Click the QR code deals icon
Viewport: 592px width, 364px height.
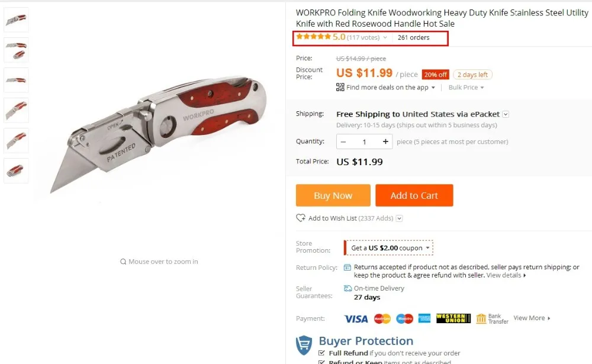coord(340,87)
